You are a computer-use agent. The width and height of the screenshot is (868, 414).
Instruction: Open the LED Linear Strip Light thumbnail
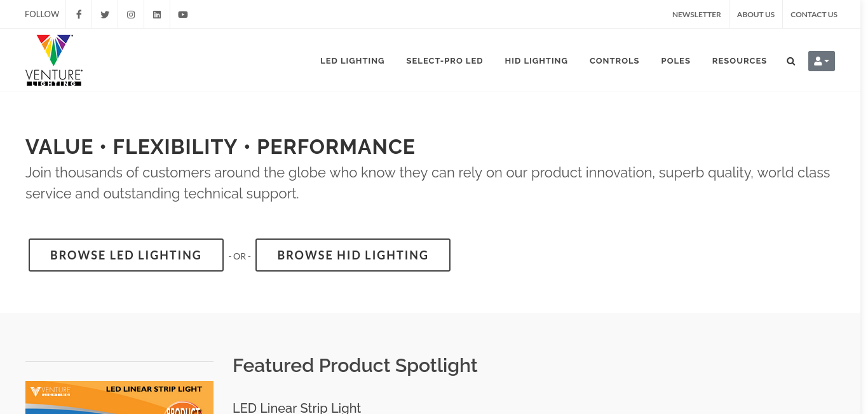point(119,397)
